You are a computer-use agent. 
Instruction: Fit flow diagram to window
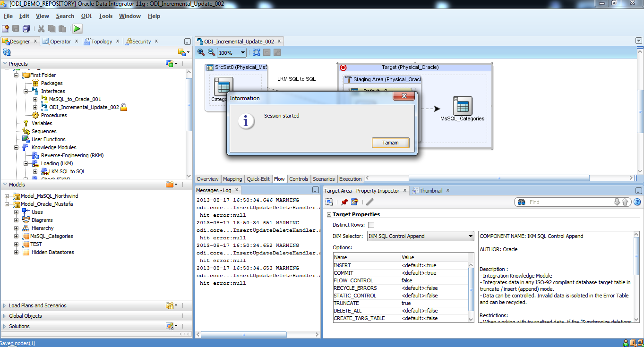[256, 52]
